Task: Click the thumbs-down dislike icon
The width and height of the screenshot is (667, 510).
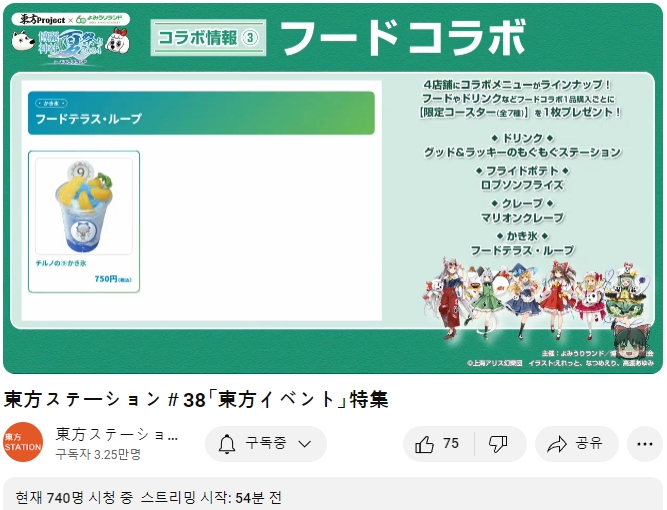Action: (x=498, y=444)
